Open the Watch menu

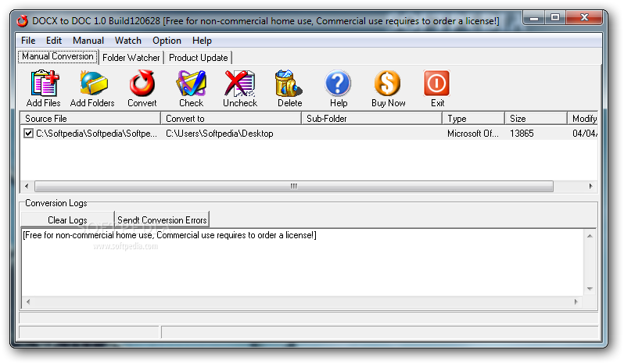click(x=128, y=41)
